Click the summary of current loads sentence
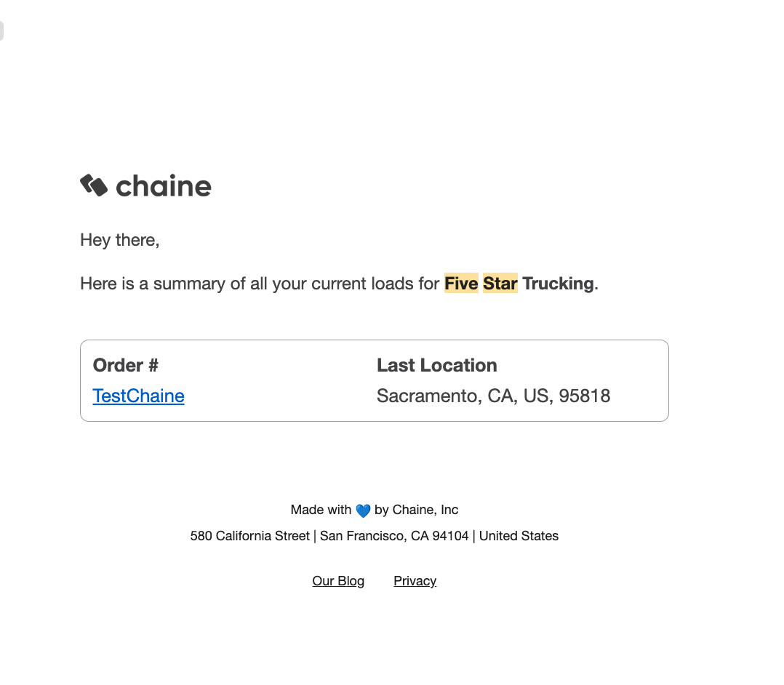This screenshot has height=685, width=784. [x=339, y=284]
